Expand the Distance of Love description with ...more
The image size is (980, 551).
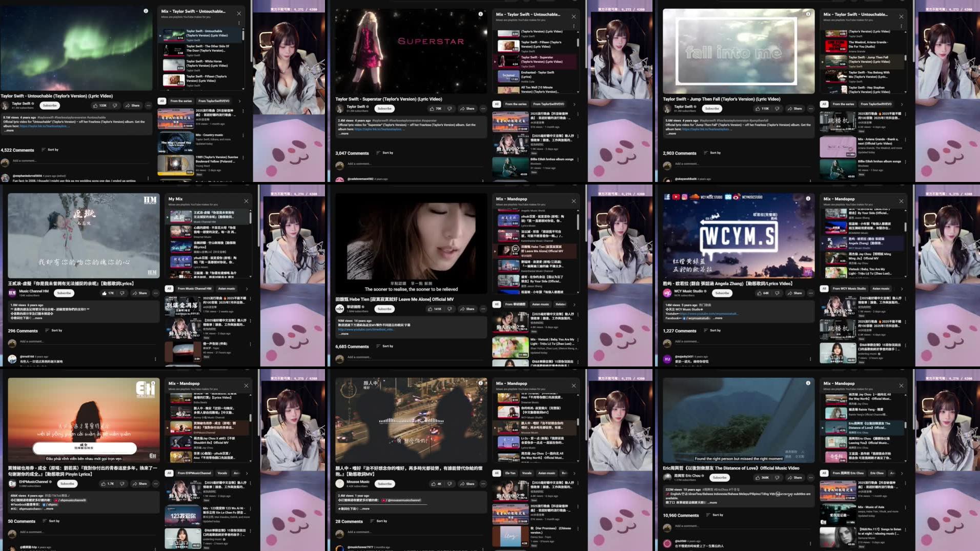click(x=712, y=502)
